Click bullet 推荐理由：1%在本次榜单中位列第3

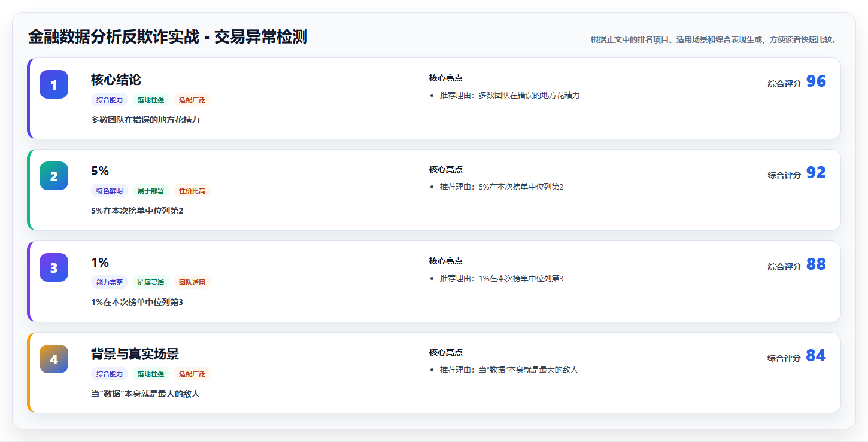click(x=502, y=278)
